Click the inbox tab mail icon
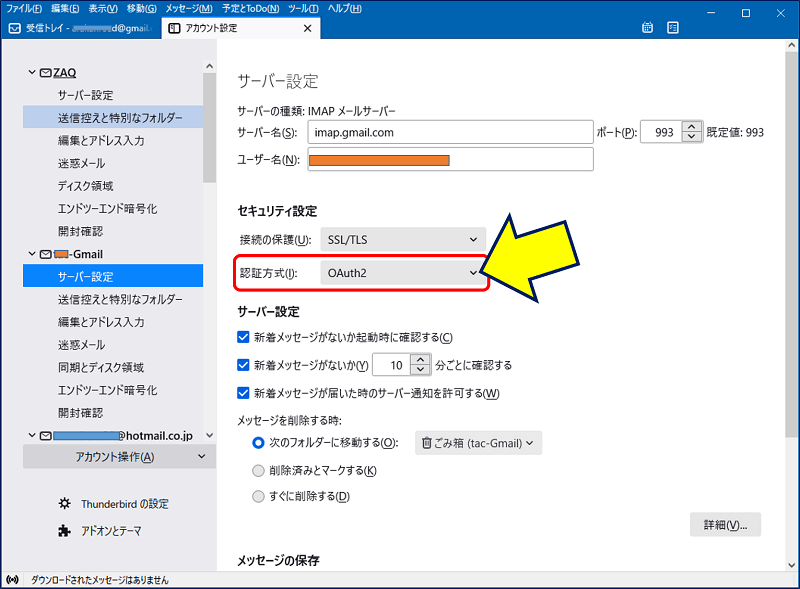The image size is (800, 589). tap(15, 28)
